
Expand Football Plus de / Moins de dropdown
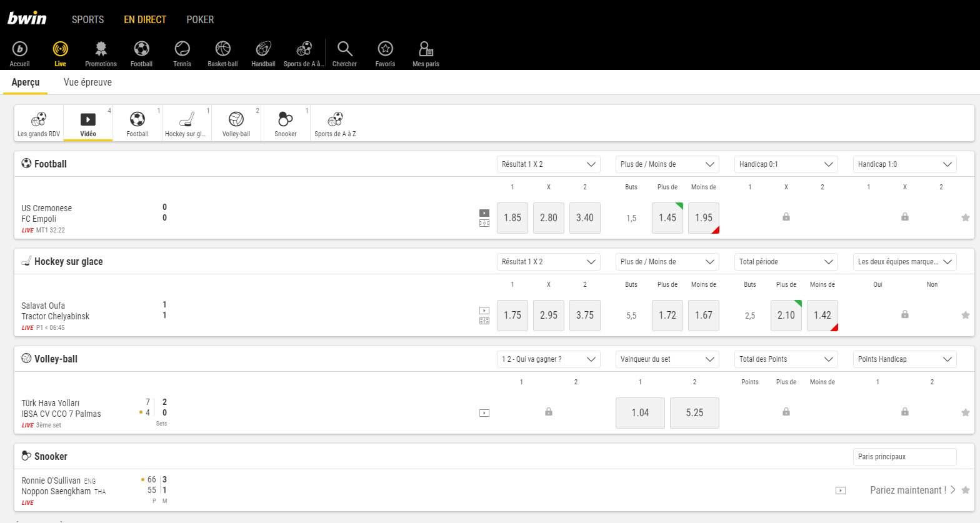pyautogui.click(x=667, y=164)
